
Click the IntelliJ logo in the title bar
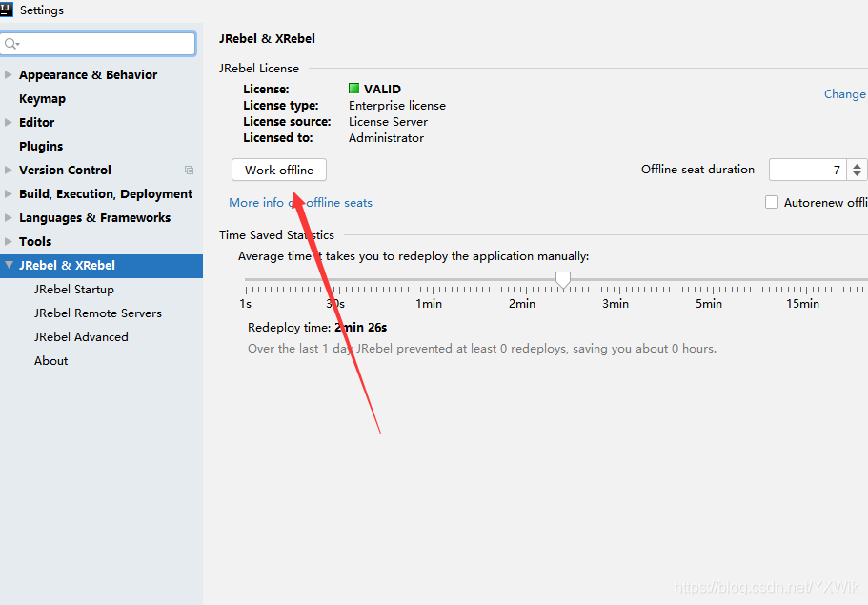[x=6, y=10]
